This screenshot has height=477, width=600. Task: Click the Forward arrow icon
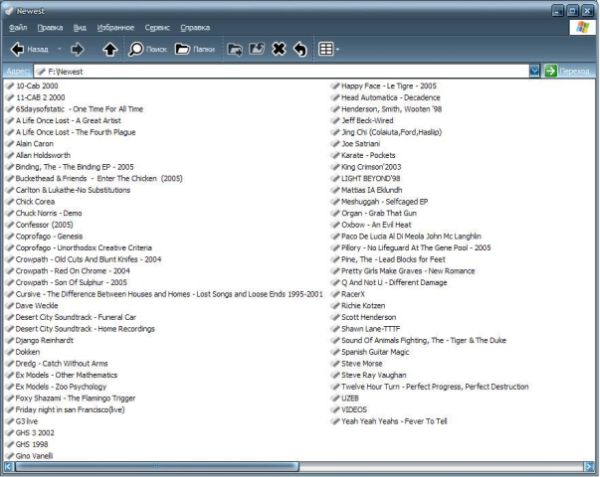[x=77, y=49]
